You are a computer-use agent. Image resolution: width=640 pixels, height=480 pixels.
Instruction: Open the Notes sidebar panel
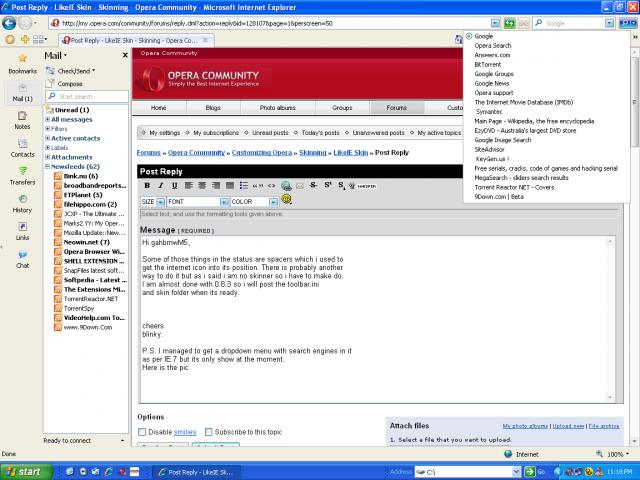tap(22, 120)
